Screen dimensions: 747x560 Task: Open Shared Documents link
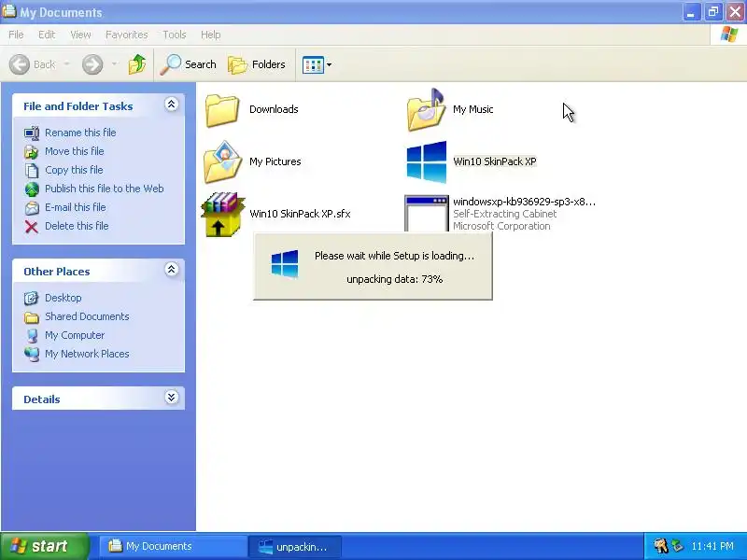(87, 316)
